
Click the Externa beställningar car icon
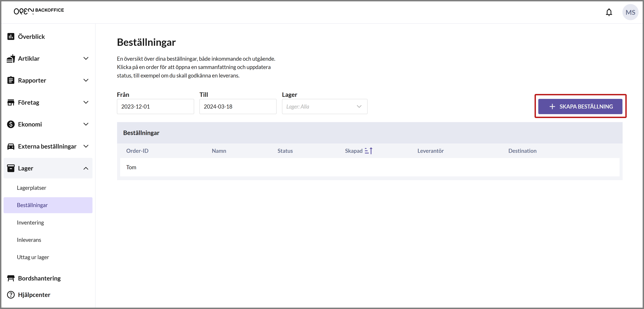point(11,146)
